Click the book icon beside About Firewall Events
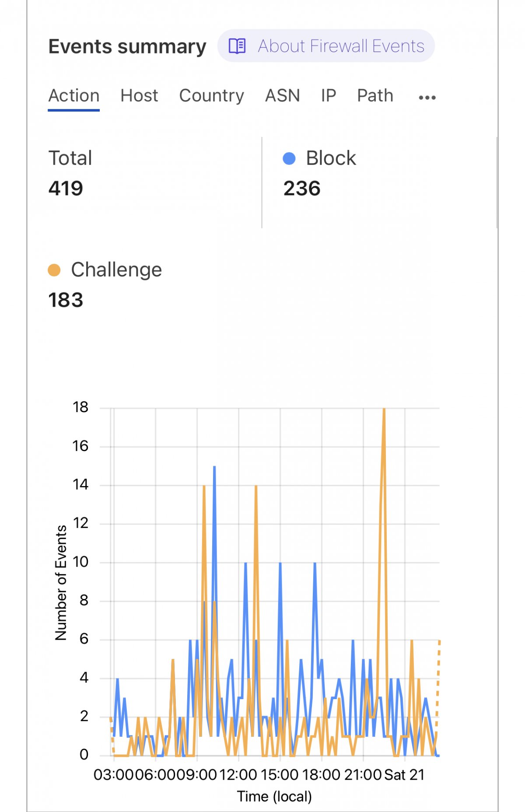The image size is (525, 812). pos(237,46)
